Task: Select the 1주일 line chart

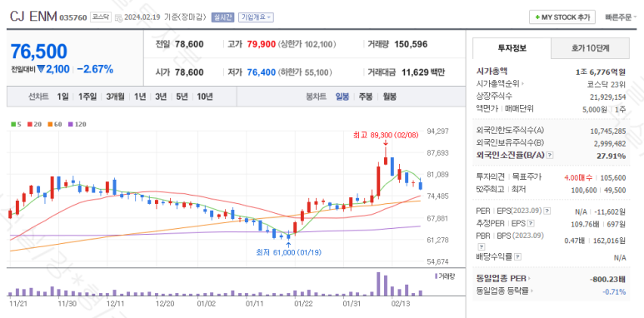Action: pos(87,97)
